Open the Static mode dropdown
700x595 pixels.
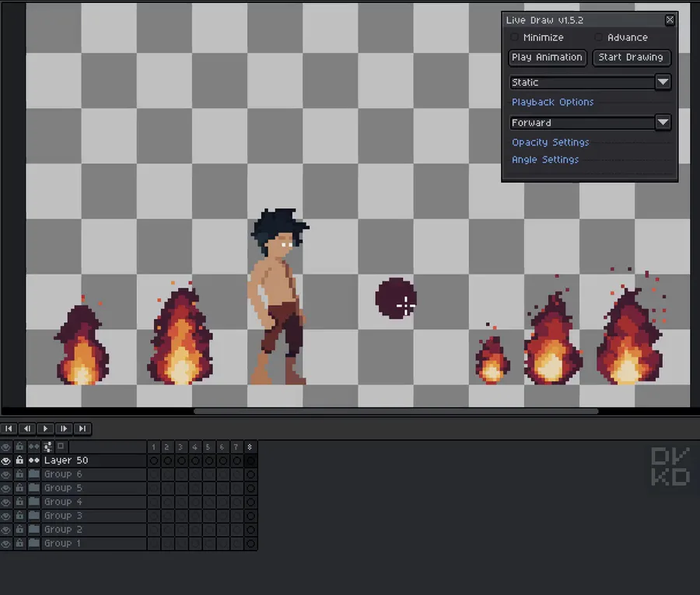[x=590, y=82]
